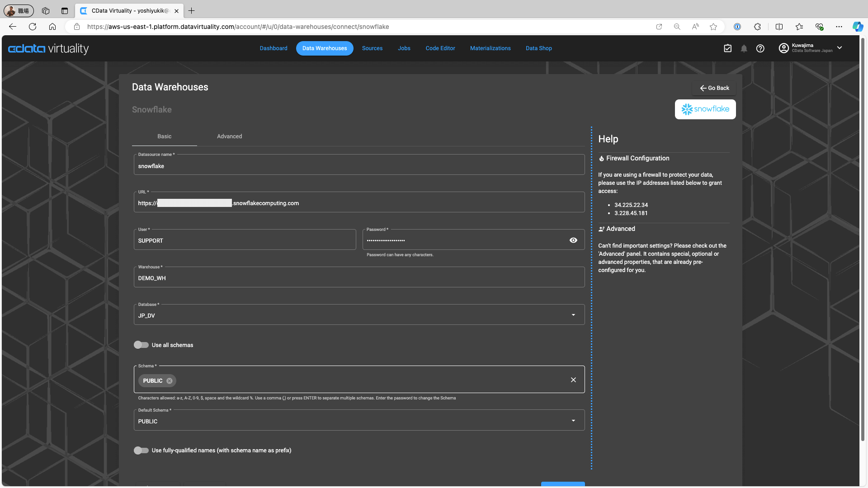Open the tasks checklist icon in header
This screenshot has width=868, height=488.
coord(727,48)
